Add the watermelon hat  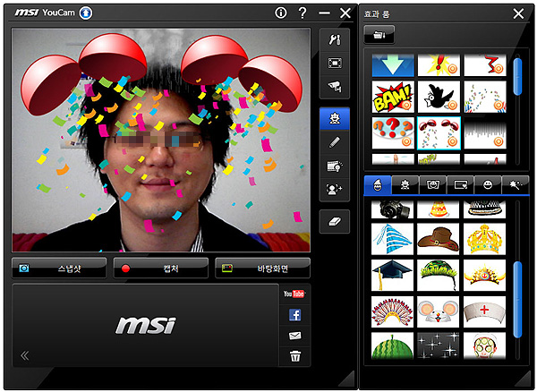pyautogui.click(x=392, y=345)
